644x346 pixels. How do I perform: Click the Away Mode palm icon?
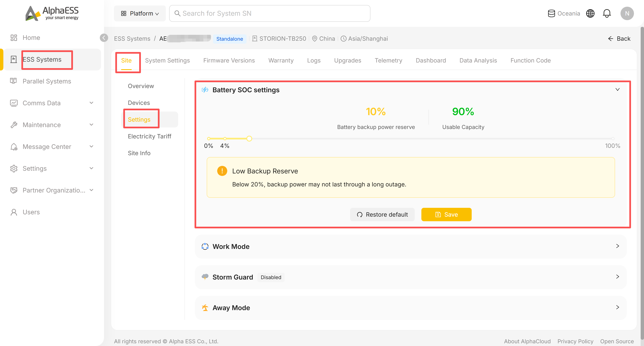pyautogui.click(x=205, y=307)
